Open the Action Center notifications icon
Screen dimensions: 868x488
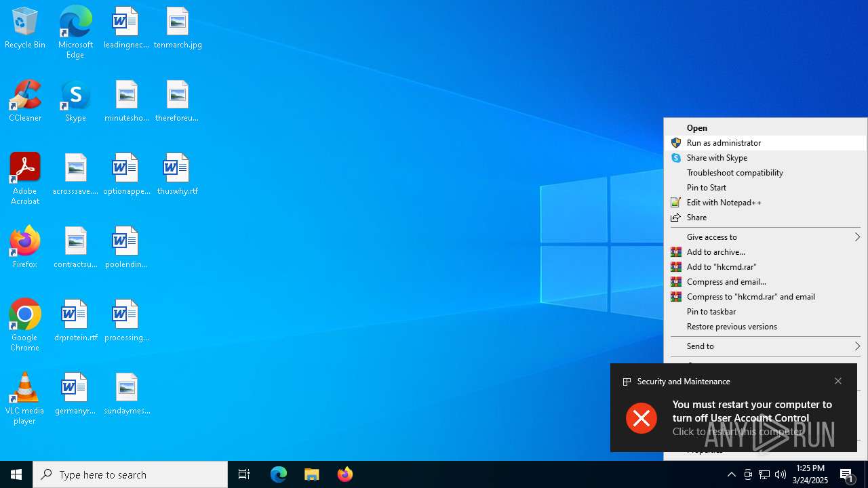(x=848, y=474)
